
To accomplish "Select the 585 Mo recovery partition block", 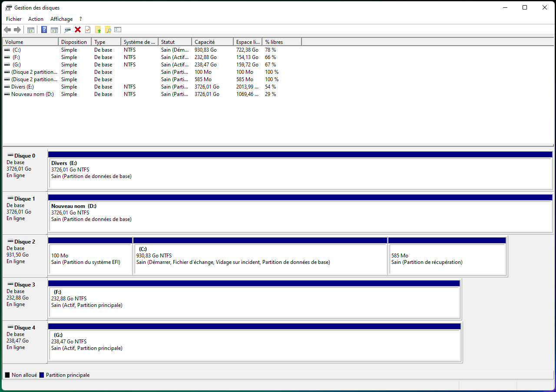I will [447, 256].
